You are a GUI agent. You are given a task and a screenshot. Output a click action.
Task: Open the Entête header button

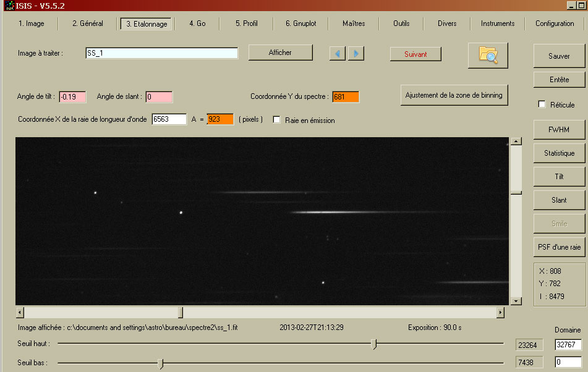(559, 80)
